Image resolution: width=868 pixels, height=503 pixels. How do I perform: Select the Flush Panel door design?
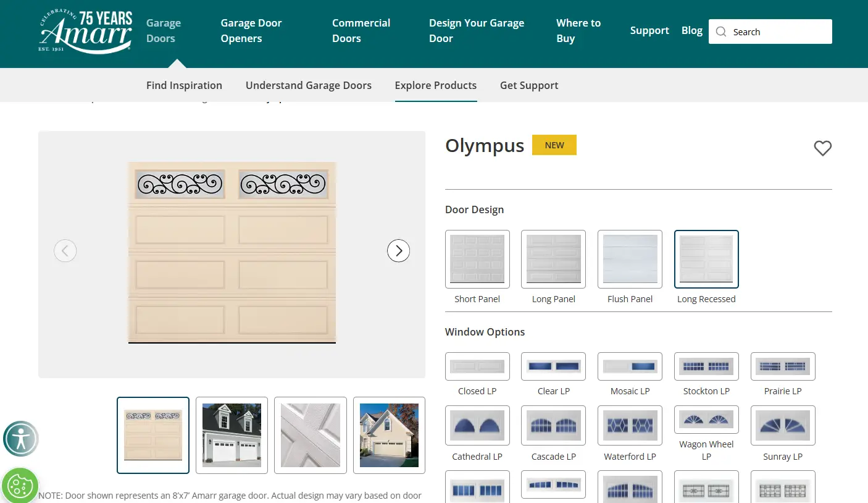coord(630,260)
